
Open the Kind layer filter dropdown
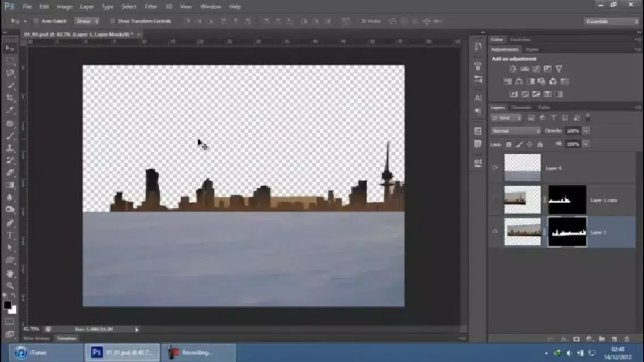506,118
